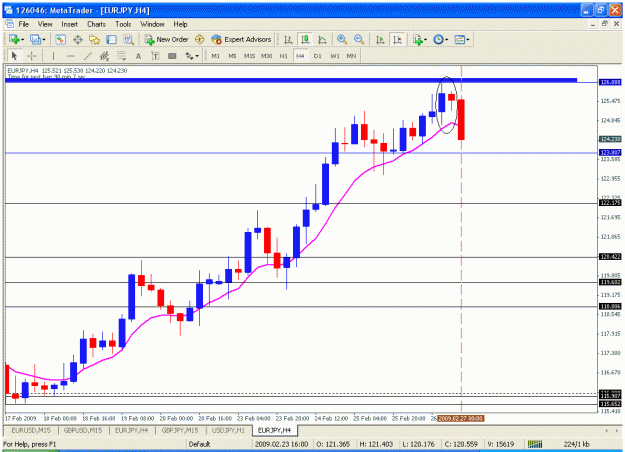Click the Expert Advisors button
625x452 pixels.
[x=242, y=39]
